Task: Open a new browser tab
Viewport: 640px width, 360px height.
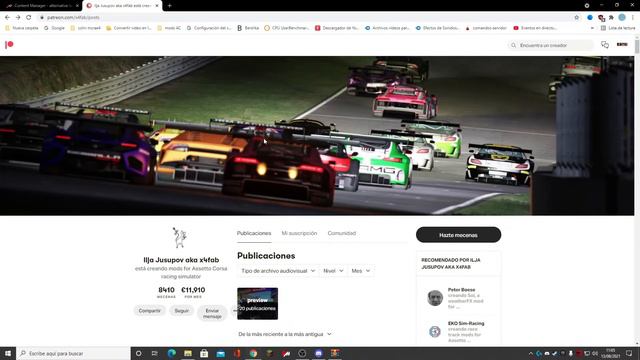Action: pyautogui.click(x=169, y=6)
